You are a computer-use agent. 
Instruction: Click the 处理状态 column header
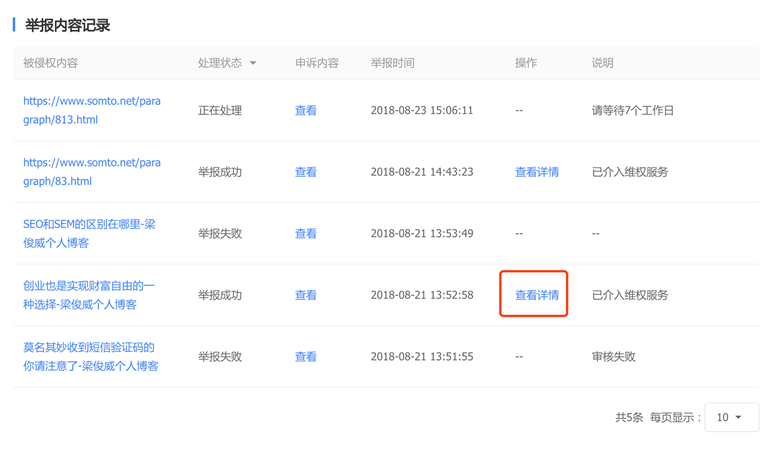pos(220,63)
